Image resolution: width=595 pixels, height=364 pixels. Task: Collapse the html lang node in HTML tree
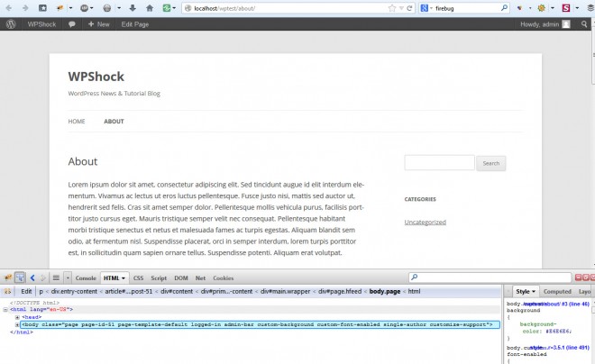point(5,309)
